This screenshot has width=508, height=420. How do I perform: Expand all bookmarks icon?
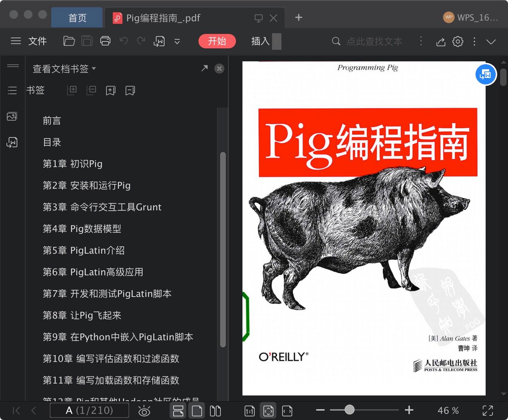[72, 90]
